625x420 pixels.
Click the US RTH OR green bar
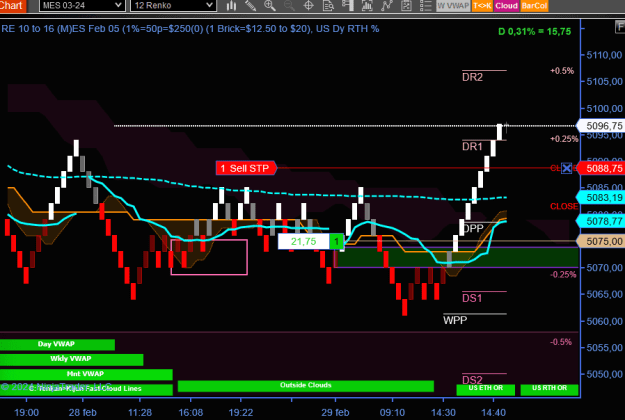pyautogui.click(x=549, y=389)
